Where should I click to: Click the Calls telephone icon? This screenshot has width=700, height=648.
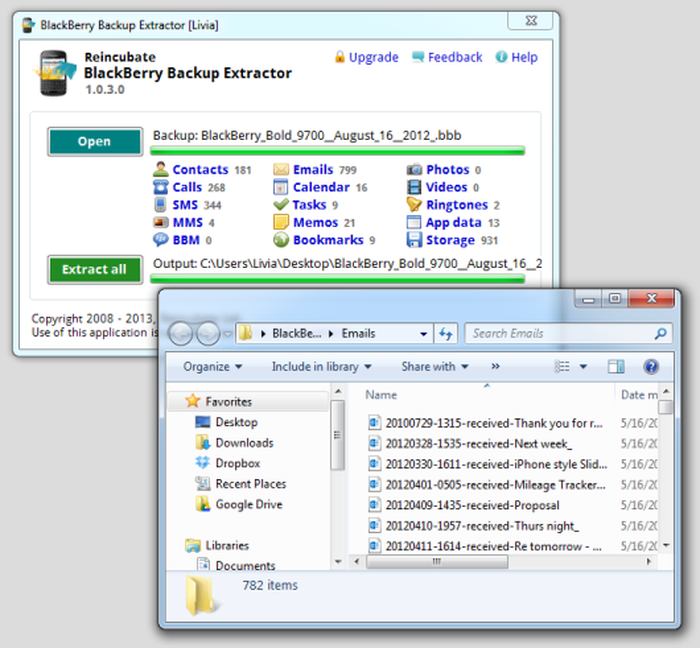coord(160,187)
